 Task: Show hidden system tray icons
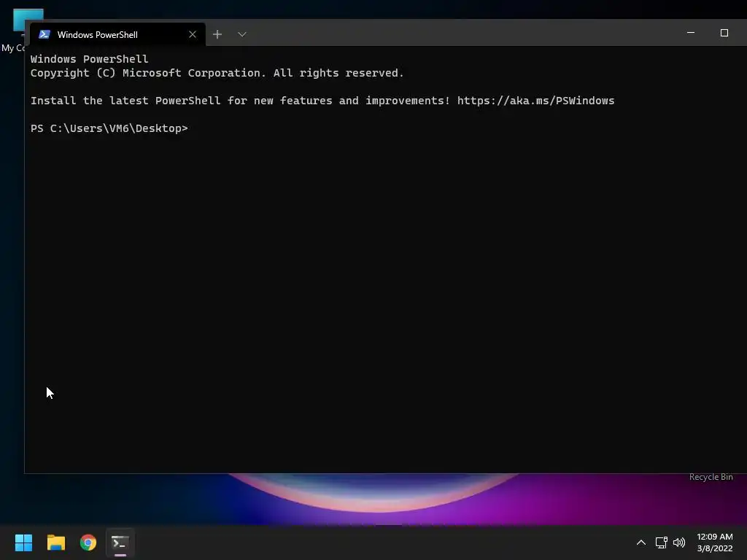[641, 542]
